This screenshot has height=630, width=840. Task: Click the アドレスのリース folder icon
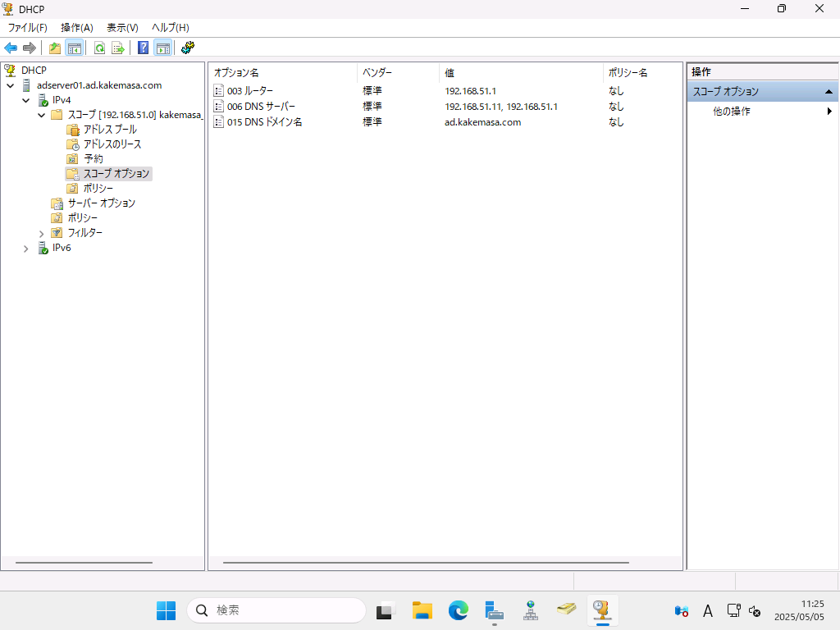tap(73, 144)
